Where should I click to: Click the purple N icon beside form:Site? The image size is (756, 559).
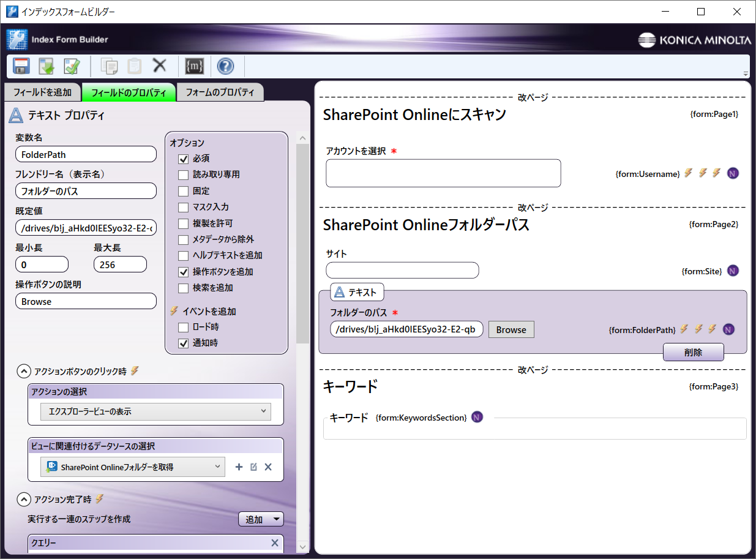click(x=733, y=271)
